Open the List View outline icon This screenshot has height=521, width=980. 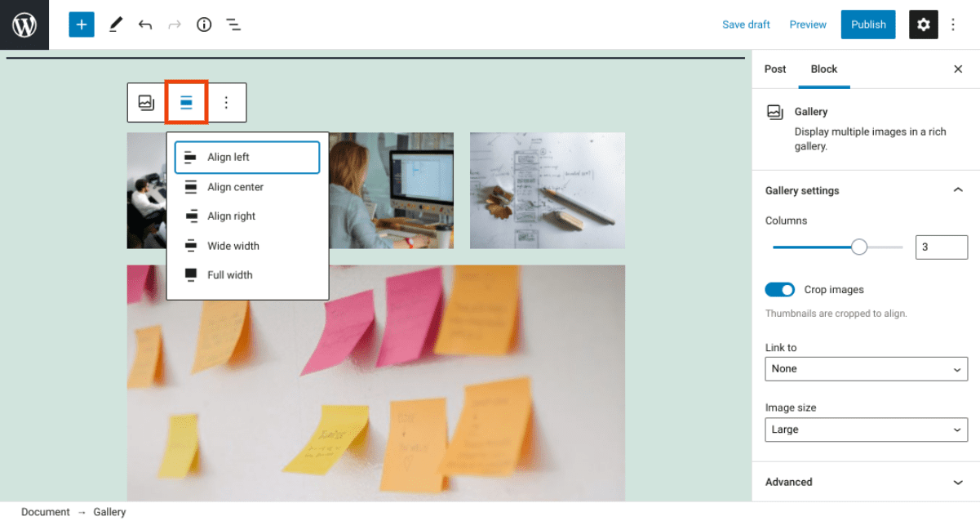coord(233,24)
